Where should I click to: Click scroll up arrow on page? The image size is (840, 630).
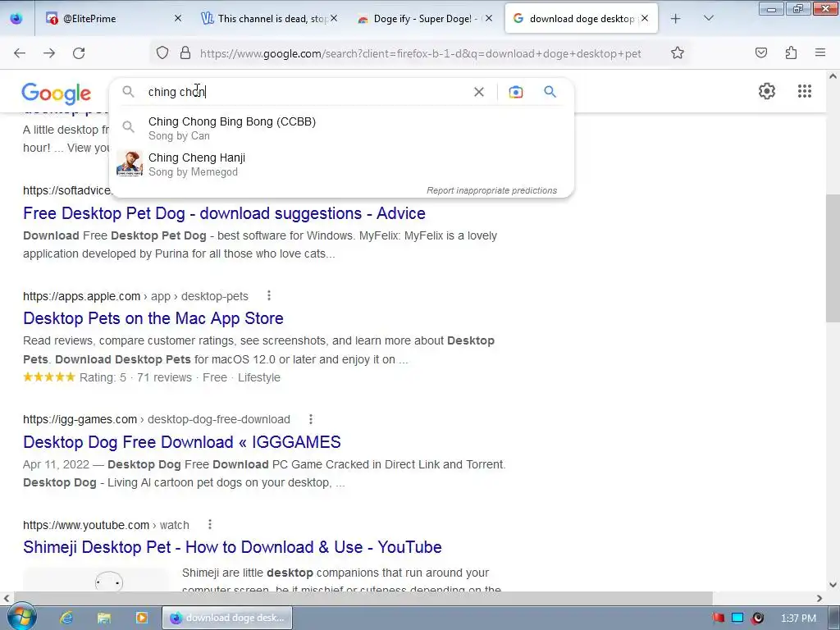click(x=833, y=76)
